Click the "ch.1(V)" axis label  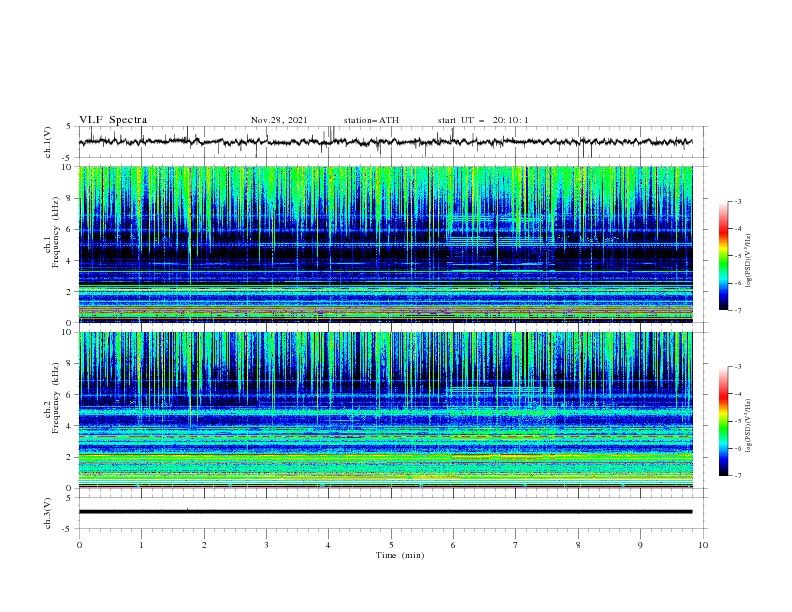click(x=47, y=142)
